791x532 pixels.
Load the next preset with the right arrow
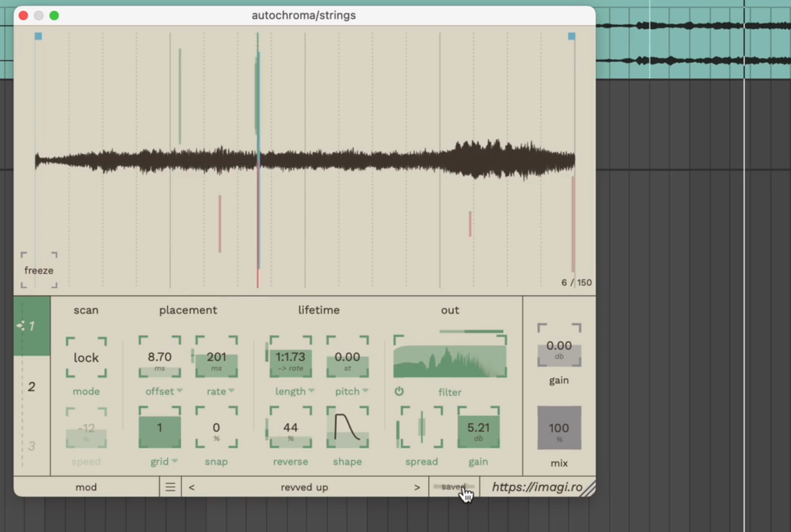pyautogui.click(x=417, y=487)
